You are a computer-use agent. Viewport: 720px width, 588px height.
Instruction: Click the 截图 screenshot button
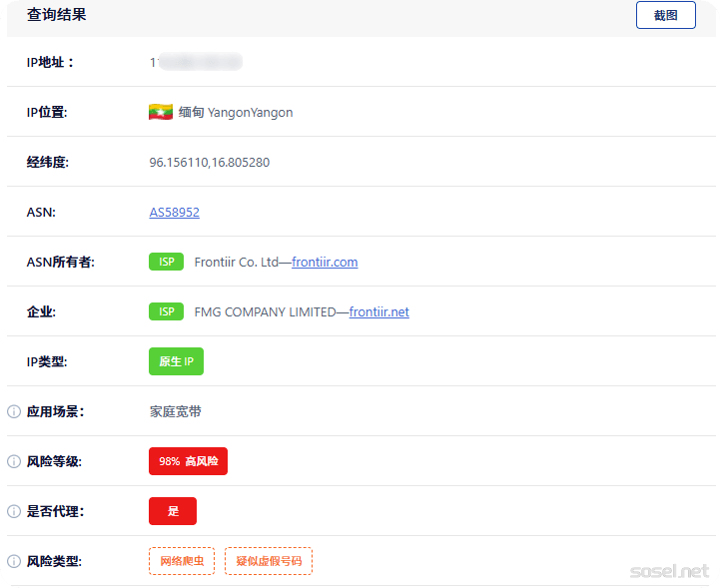(665, 15)
